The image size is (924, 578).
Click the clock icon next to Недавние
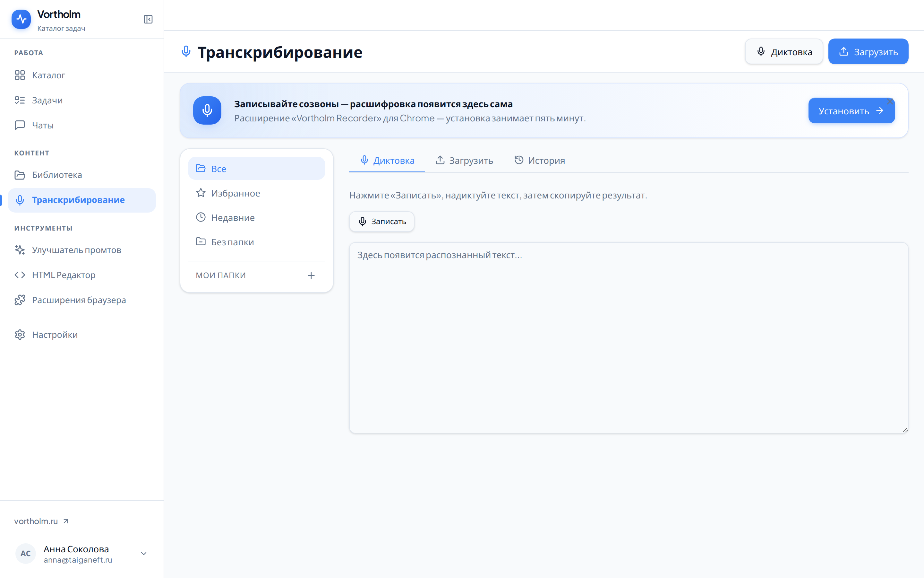pyautogui.click(x=201, y=217)
